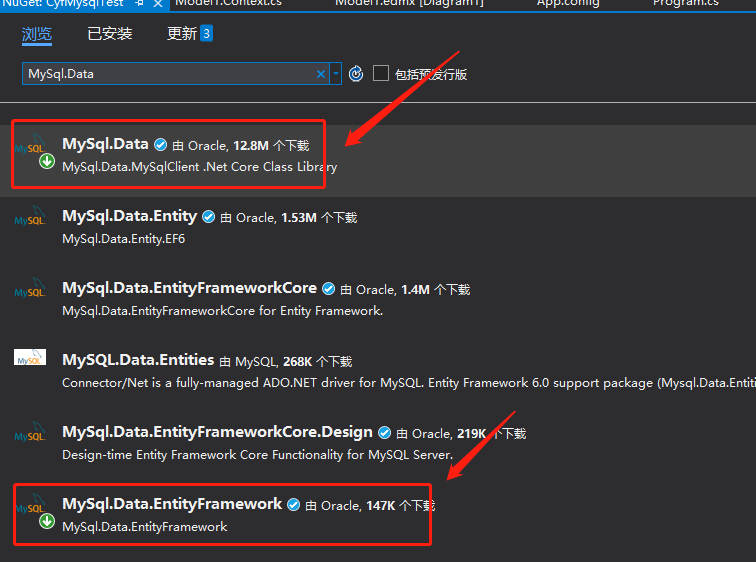
Task: Open the Model1.edmx [Diagram1] tab
Action: click(409, 3)
